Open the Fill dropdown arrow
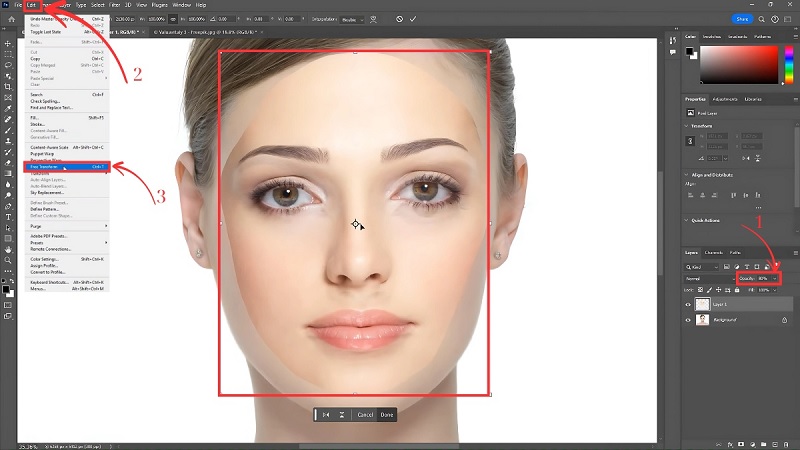Viewport: 800px width, 450px height. 774,290
